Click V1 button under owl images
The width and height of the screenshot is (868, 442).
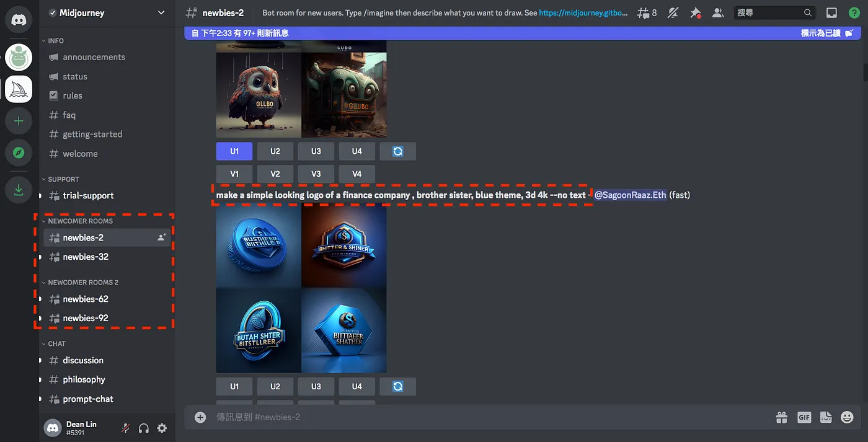pos(234,174)
